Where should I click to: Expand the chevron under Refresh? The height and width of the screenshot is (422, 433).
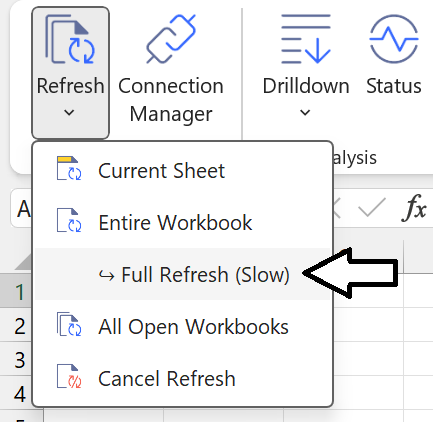(69, 113)
